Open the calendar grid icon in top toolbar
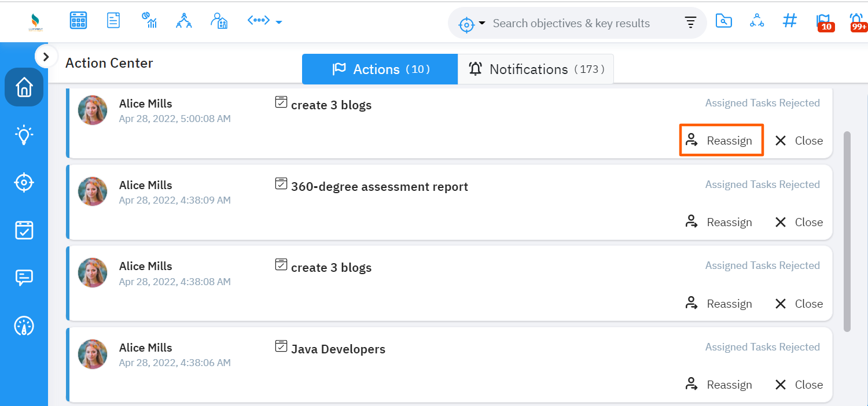Image resolution: width=868 pixels, height=406 pixels. tap(78, 21)
